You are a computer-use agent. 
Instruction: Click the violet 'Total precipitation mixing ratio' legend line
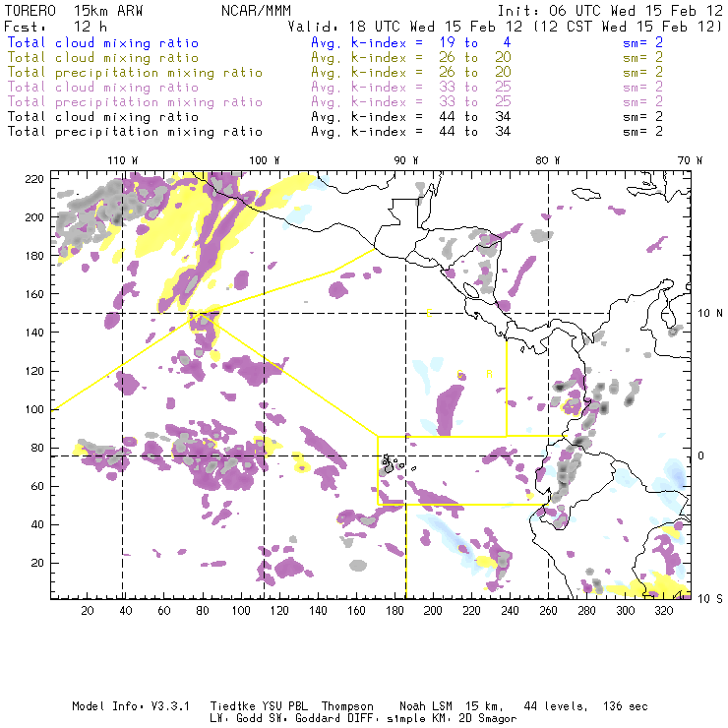coord(135,102)
